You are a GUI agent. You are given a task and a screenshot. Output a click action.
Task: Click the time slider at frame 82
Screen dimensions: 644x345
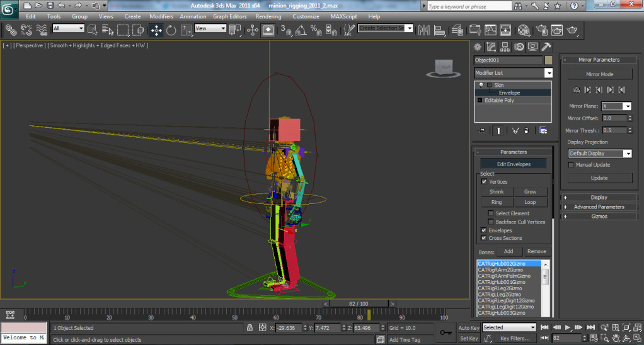(x=359, y=303)
